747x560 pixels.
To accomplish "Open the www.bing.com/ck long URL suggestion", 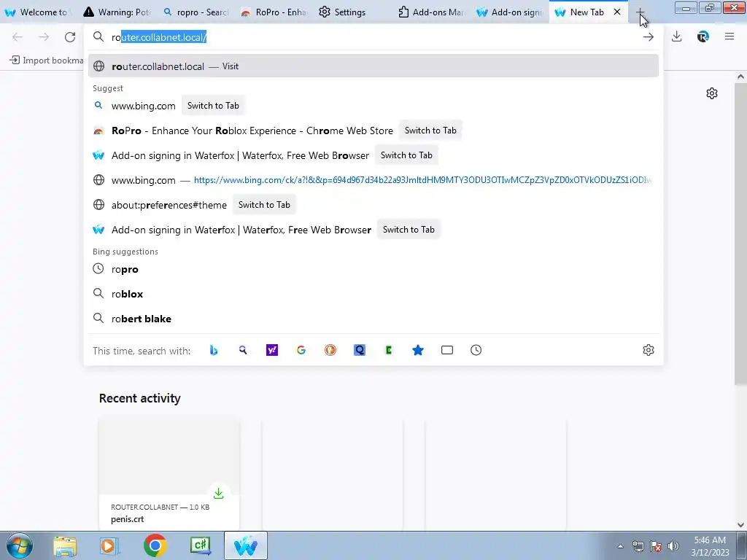I will 373,180.
